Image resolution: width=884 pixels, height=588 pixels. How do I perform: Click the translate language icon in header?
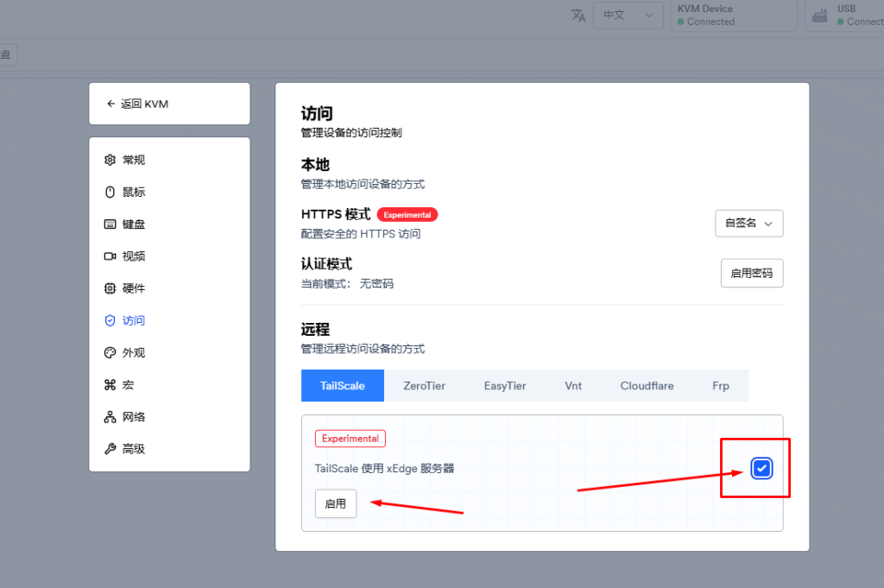point(578,16)
